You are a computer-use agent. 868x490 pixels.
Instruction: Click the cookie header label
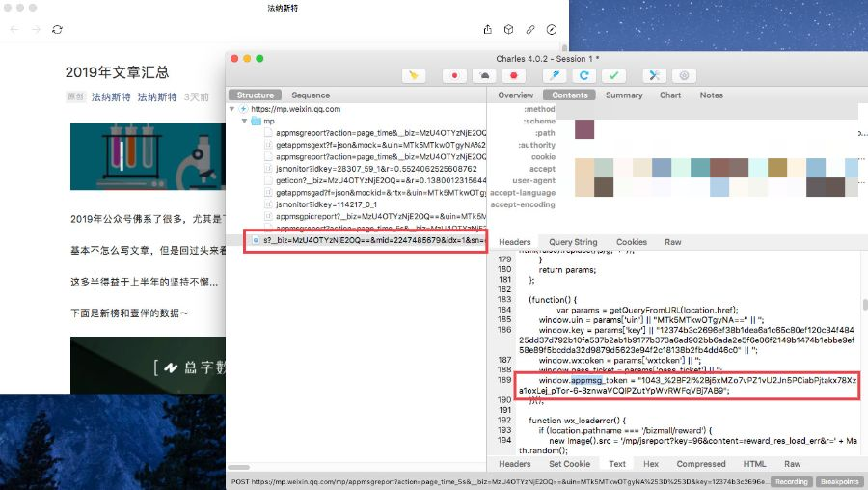(x=543, y=156)
